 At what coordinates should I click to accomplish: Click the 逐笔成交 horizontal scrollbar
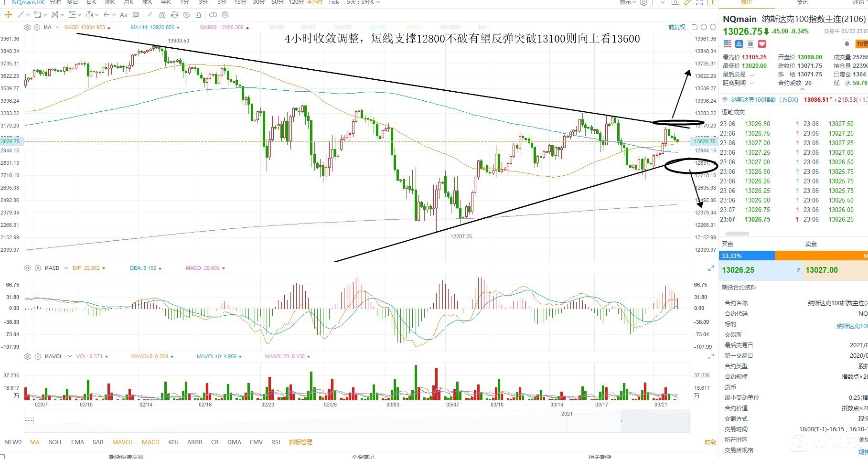737,234
